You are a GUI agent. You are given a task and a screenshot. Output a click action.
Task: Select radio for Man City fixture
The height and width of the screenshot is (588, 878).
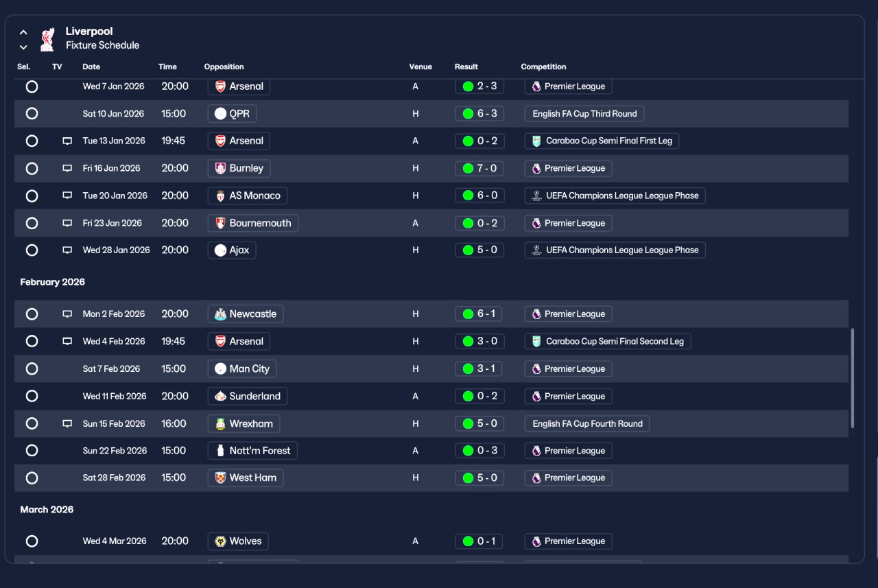click(32, 368)
